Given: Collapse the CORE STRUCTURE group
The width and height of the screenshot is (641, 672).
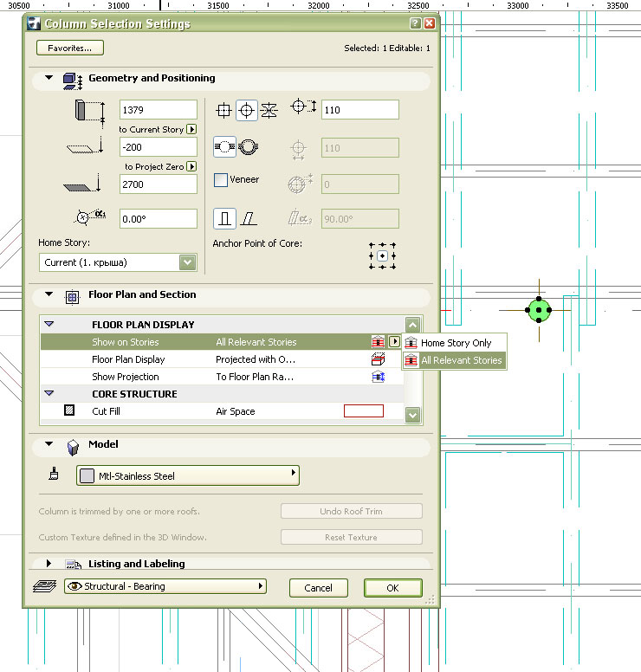Looking at the screenshot, I should (49, 393).
